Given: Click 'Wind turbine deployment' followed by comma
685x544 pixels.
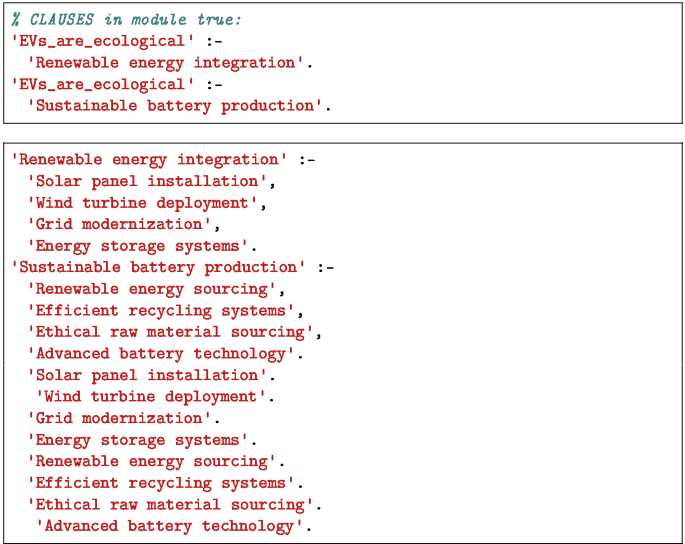Looking at the screenshot, I should 145,202.
